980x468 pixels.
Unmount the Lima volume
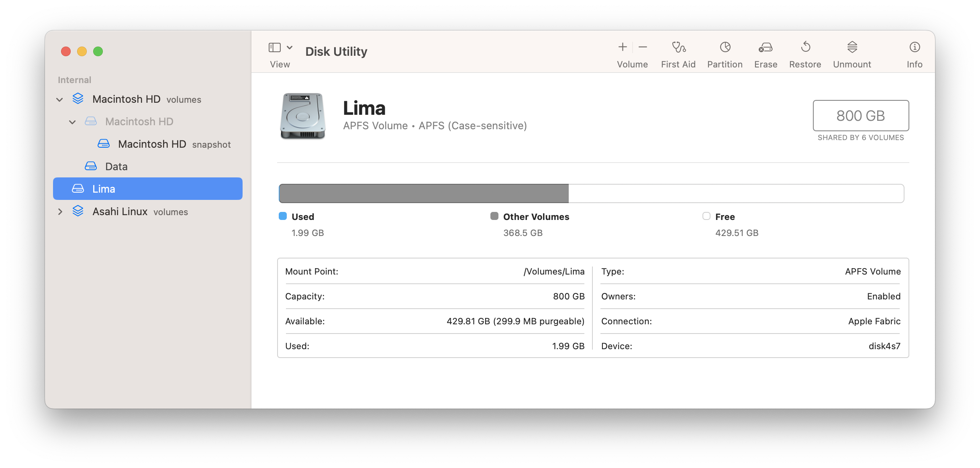(852, 52)
